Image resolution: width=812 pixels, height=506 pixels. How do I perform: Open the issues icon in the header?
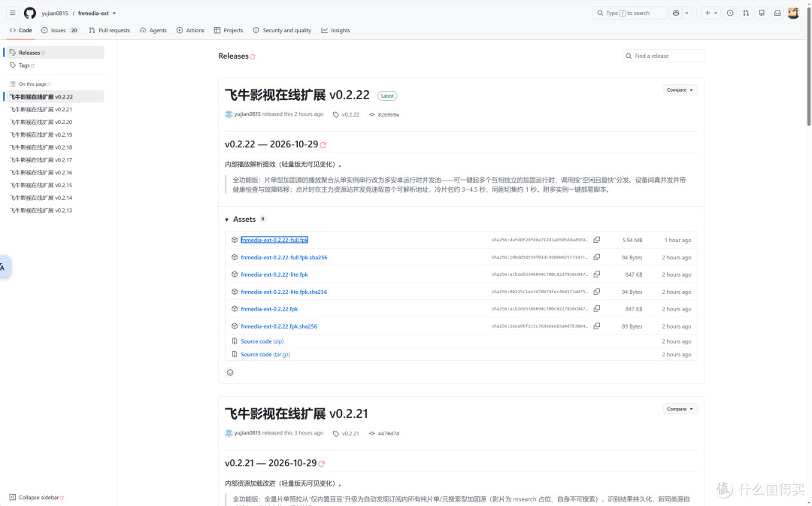pyautogui.click(x=730, y=13)
